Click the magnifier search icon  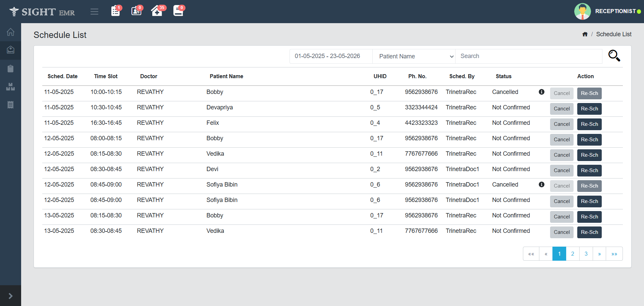[614, 56]
